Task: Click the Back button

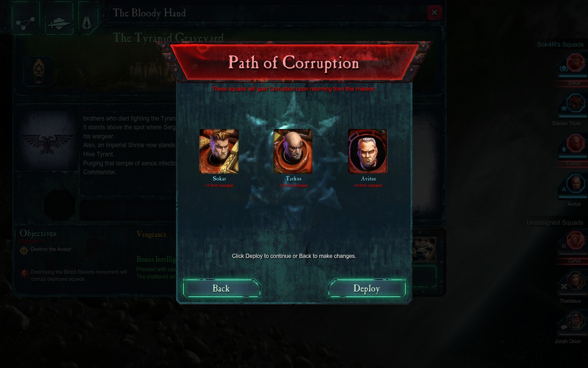Action: click(x=222, y=288)
